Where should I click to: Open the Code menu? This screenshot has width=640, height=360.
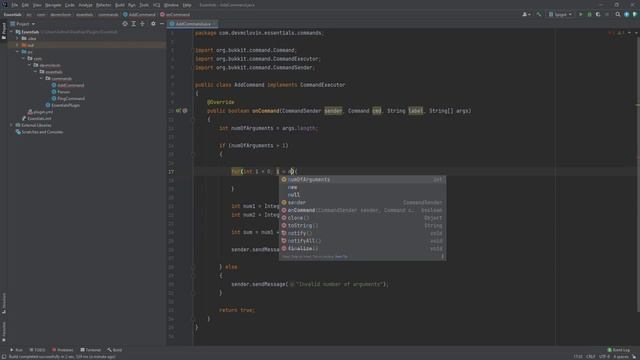(70, 5)
